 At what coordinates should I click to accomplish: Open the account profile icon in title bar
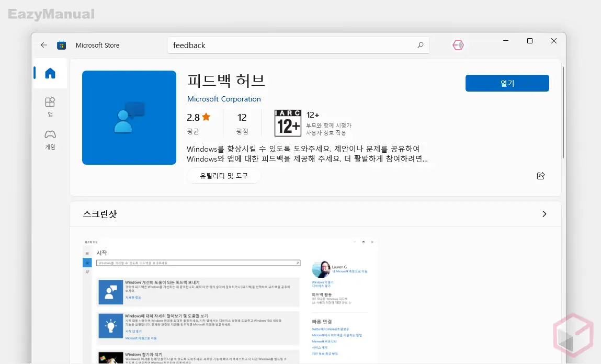(x=458, y=45)
